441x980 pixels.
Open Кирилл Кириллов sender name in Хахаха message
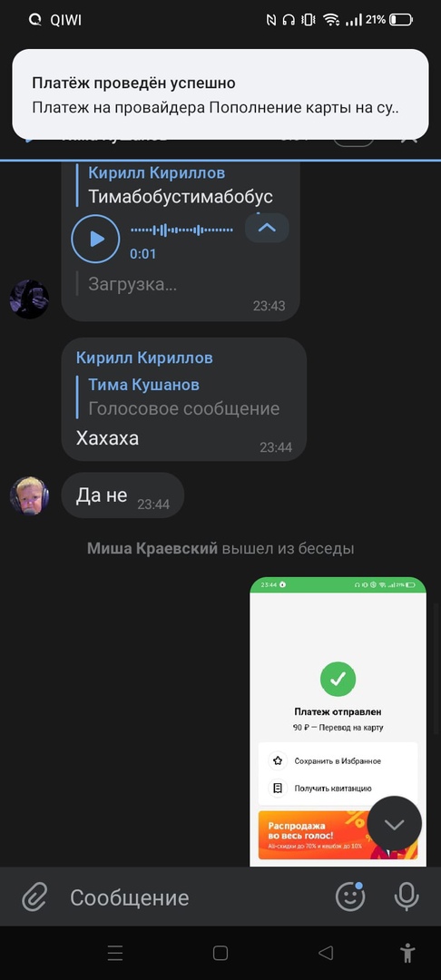[x=144, y=358]
